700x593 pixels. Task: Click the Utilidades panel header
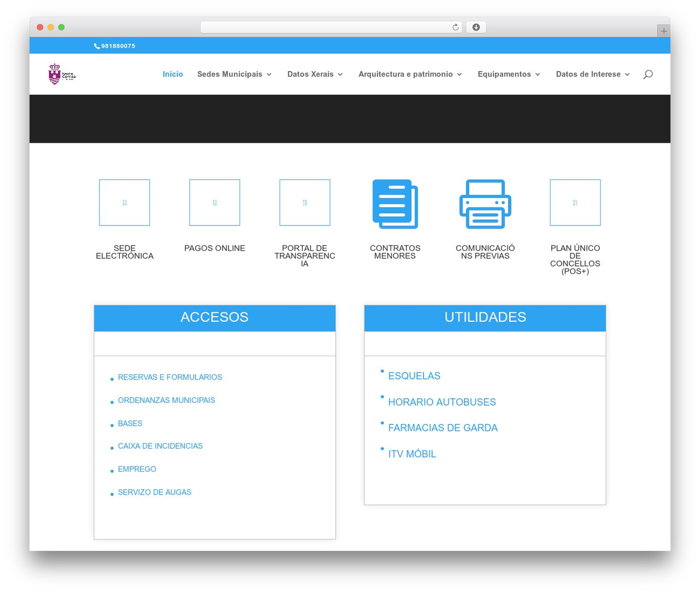click(485, 318)
